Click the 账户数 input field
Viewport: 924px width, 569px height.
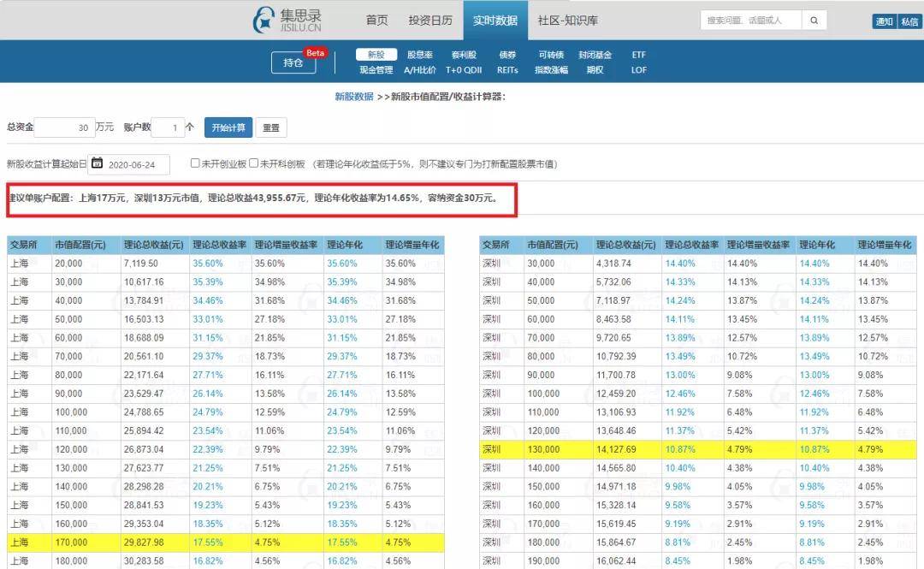168,127
